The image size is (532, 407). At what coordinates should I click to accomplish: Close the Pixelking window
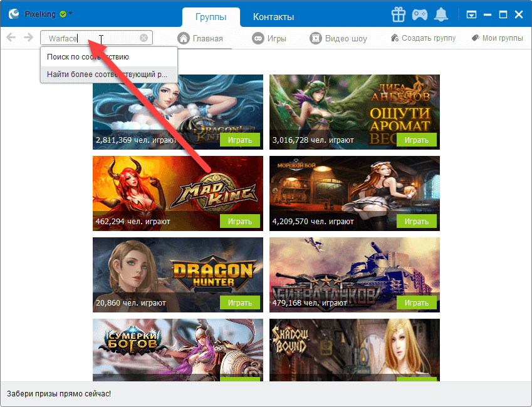[x=519, y=14]
